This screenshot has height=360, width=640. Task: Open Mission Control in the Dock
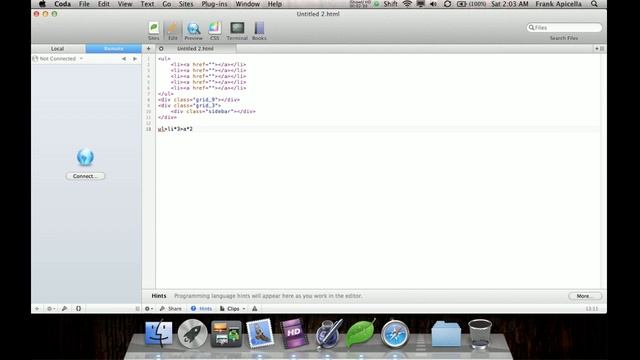tap(226, 334)
